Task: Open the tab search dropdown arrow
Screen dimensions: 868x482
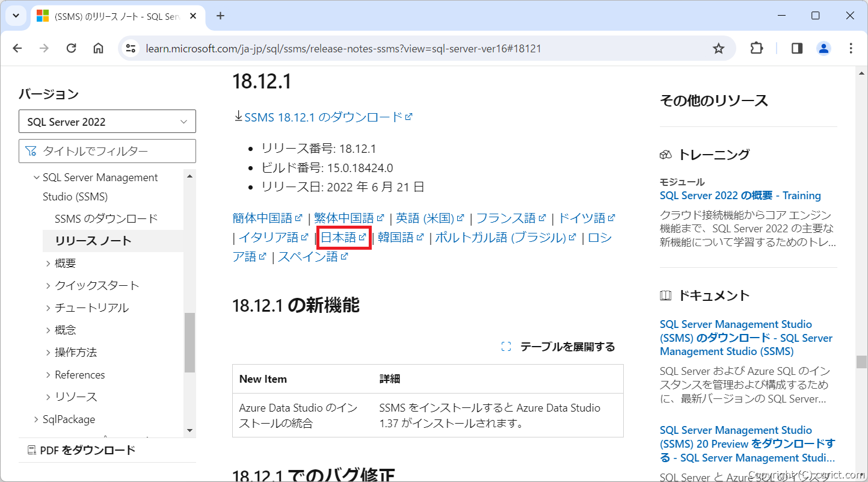Action: click(x=16, y=16)
